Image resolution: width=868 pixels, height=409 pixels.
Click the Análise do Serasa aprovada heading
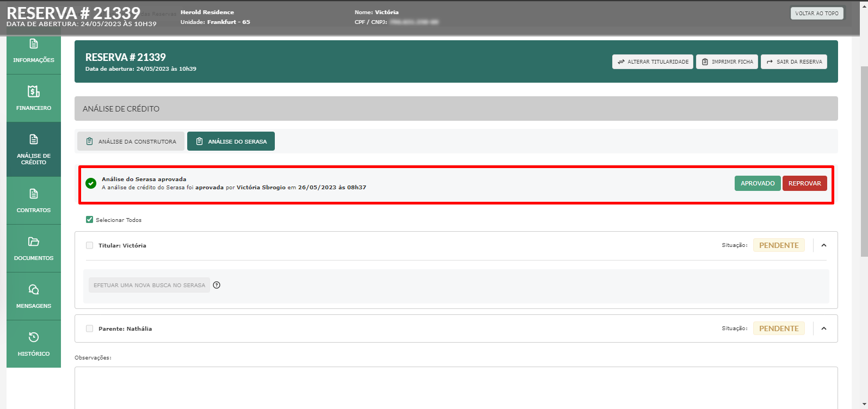click(x=144, y=179)
